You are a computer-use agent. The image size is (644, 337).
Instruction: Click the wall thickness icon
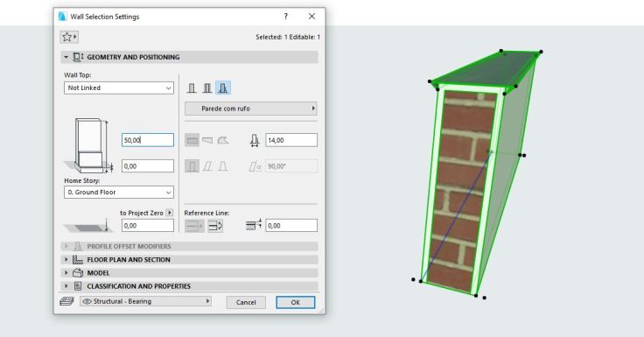[255, 140]
